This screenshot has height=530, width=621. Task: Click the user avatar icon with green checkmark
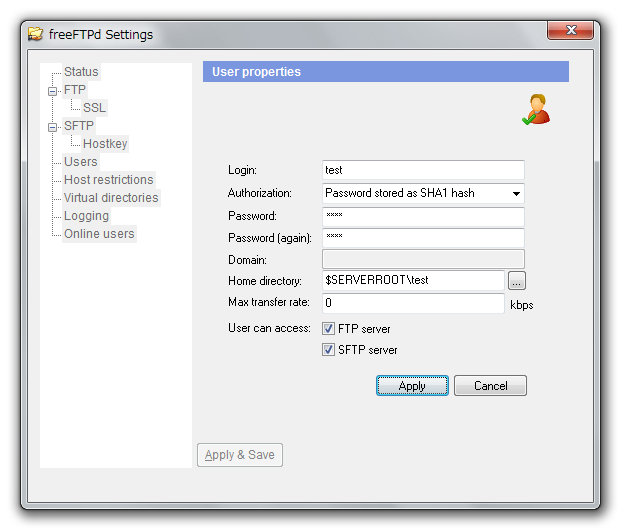pyautogui.click(x=536, y=110)
